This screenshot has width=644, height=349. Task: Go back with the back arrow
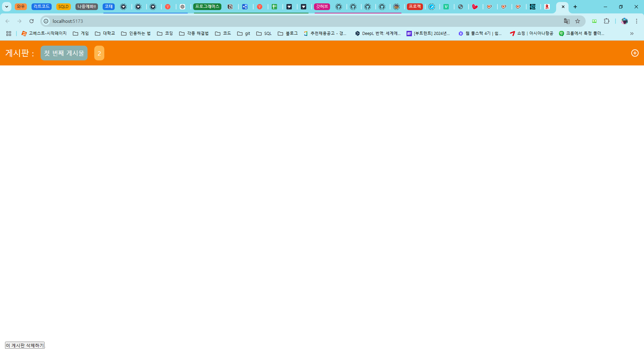click(7, 21)
